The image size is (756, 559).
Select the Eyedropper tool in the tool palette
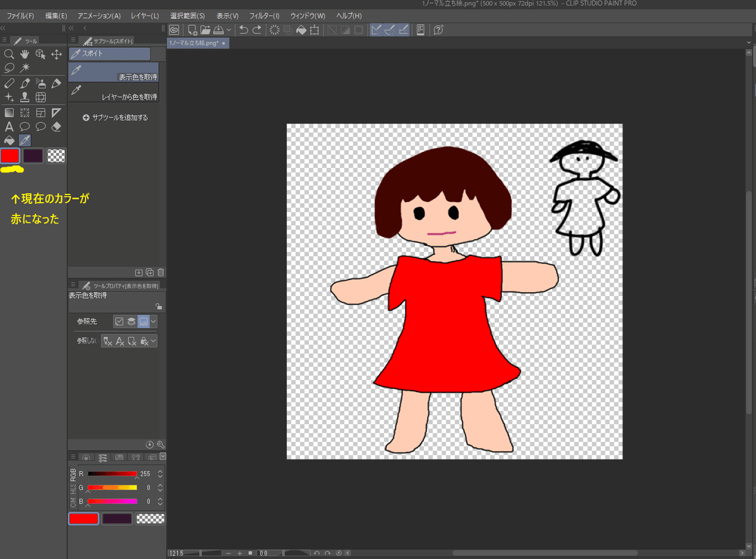pyautogui.click(x=25, y=140)
